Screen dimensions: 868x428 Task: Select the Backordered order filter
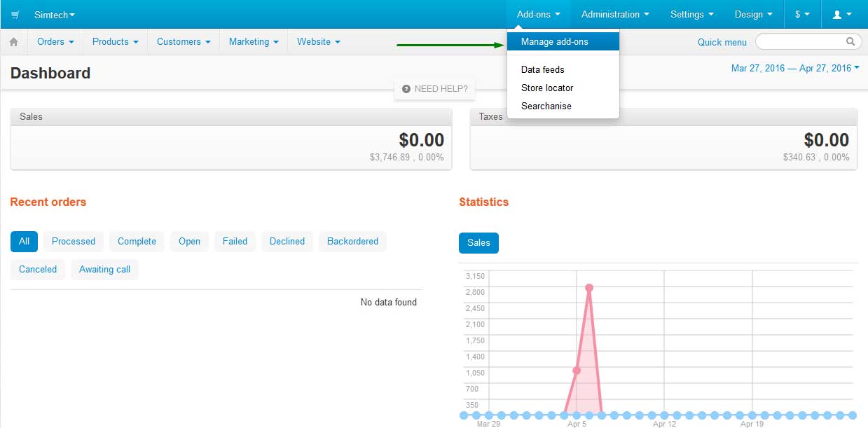point(352,242)
